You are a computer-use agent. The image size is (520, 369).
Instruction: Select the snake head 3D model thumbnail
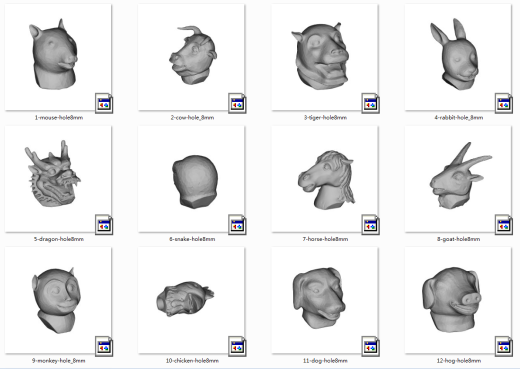point(191,179)
